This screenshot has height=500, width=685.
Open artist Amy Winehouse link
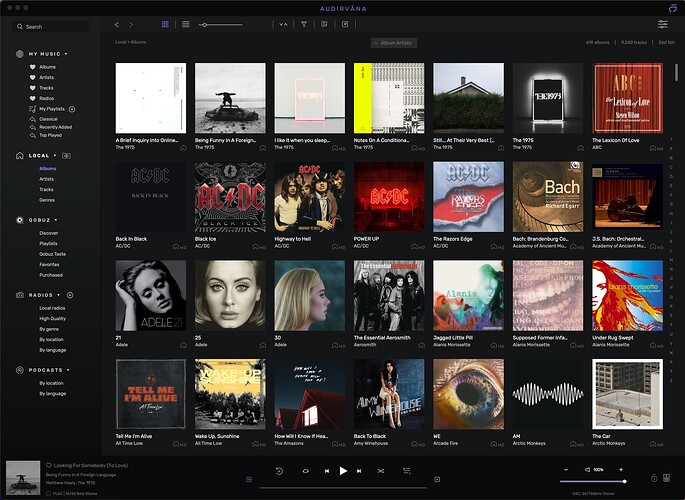[x=370, y=443]
